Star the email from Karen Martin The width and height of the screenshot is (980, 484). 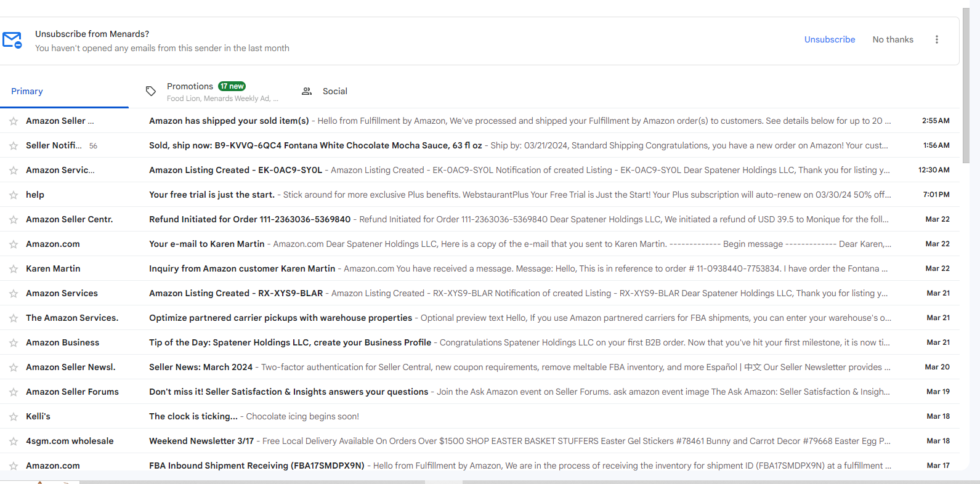pyautogui.click(x=14, y=269)
